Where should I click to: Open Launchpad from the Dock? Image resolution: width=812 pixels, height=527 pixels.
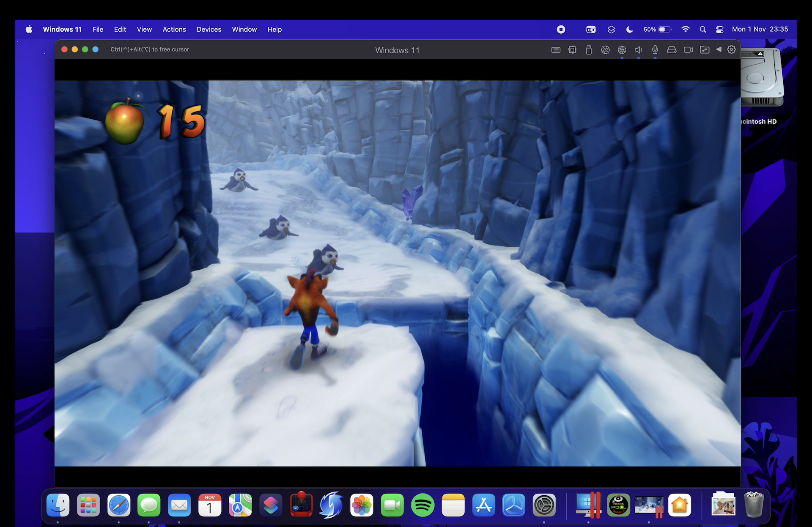(88, 505)
